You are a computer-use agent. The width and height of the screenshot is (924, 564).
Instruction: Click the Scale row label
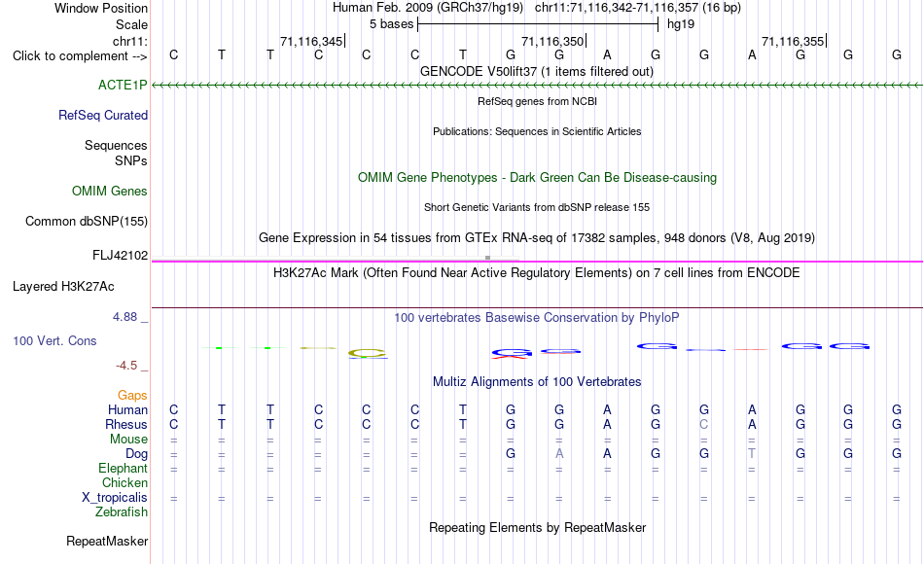point(132,24)
